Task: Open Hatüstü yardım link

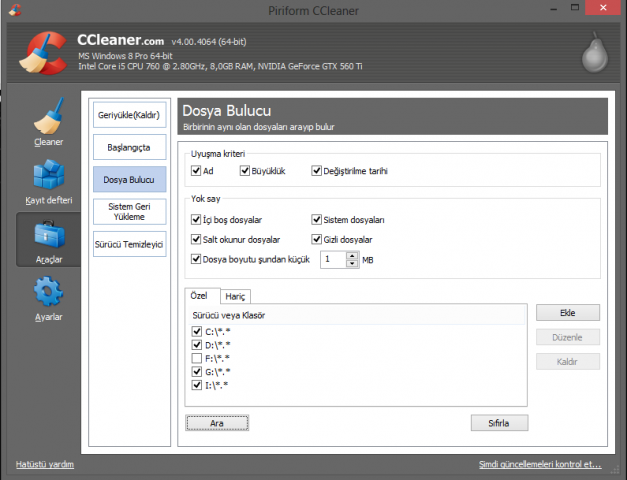Action: pyautogui.click(x=45, y=464)
